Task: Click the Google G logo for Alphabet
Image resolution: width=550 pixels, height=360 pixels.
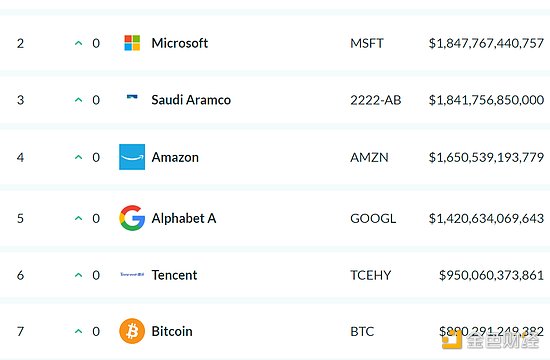Action: tap(132, 218)
